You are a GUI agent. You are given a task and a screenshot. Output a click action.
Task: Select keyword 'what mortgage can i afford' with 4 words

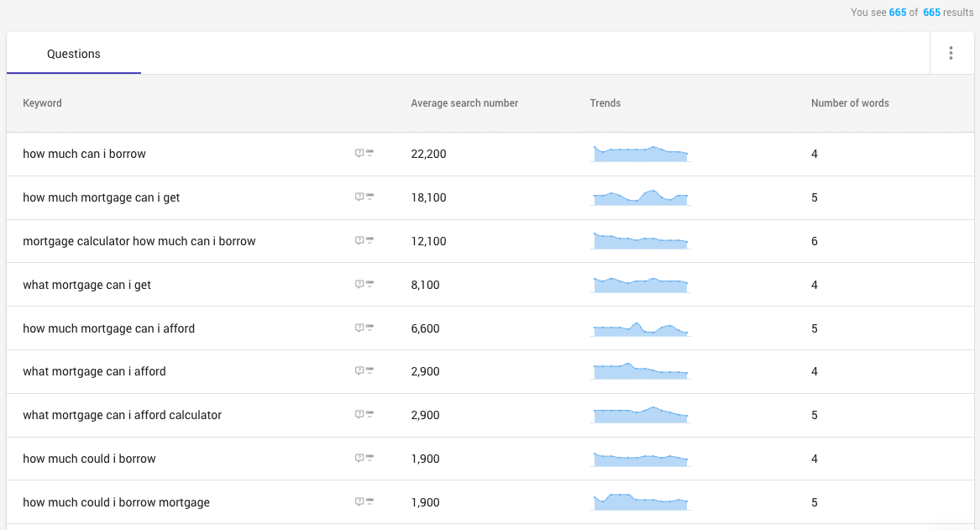pos(94,371)
